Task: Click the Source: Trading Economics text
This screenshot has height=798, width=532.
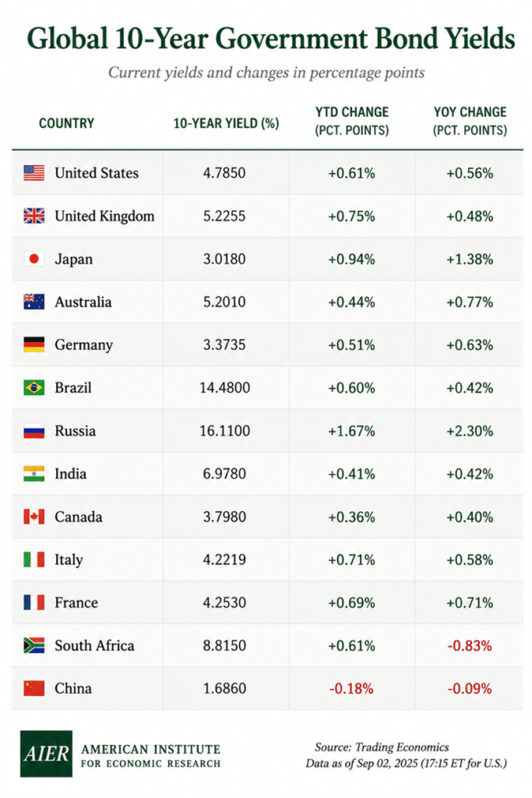Action: 382,747
